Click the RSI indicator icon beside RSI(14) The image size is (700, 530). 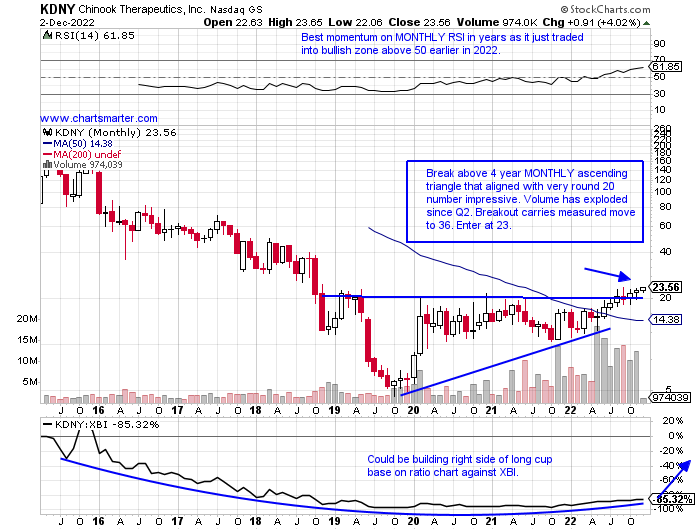coord(48,35)
